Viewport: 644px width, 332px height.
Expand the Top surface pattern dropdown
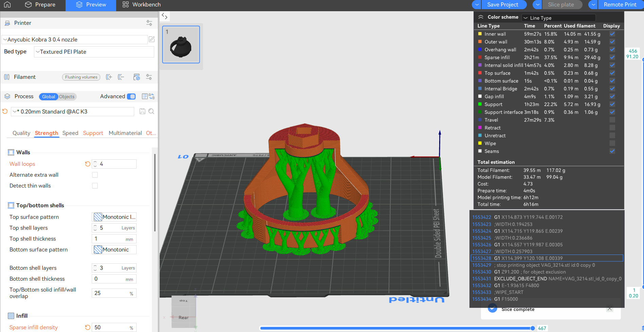pos(114,217)
